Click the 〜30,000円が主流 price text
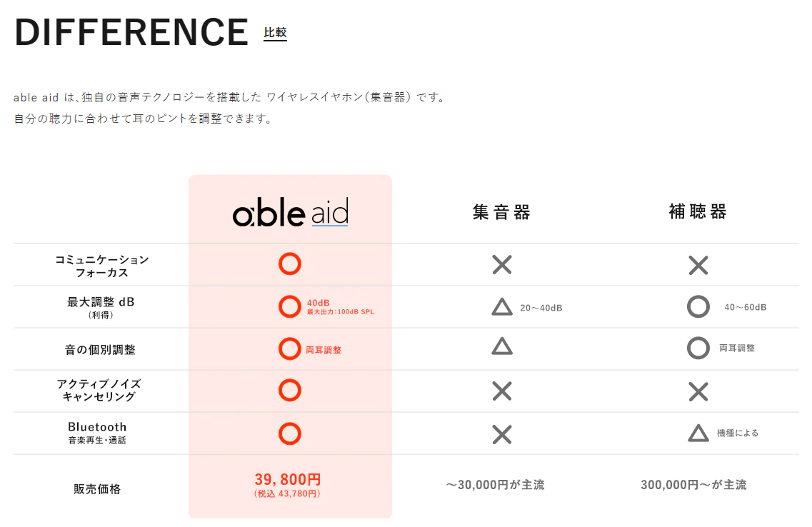The image size is (812, 527). tap(496, 485)
